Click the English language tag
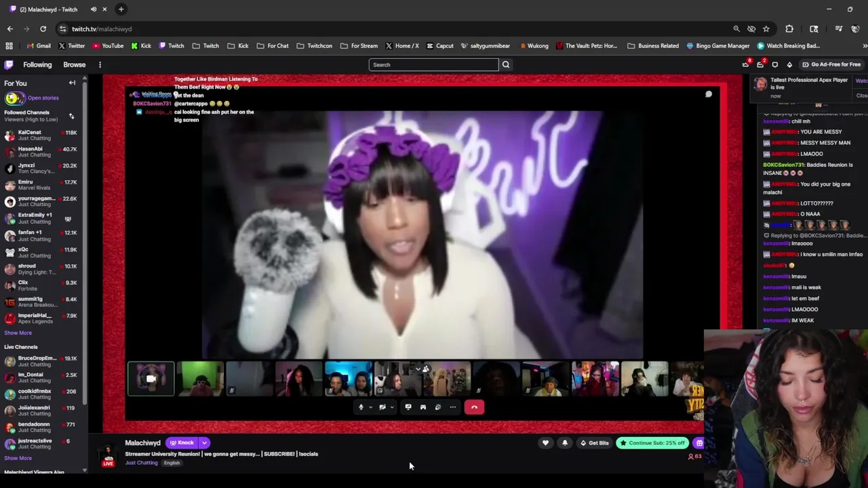868x488 pixels. [x=172, y=463]
